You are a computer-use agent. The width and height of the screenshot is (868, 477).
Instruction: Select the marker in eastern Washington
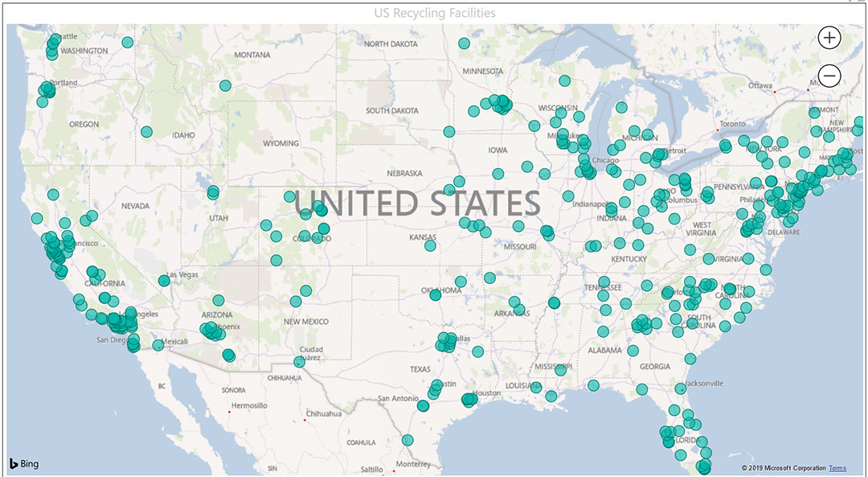(x=128, y=43)
